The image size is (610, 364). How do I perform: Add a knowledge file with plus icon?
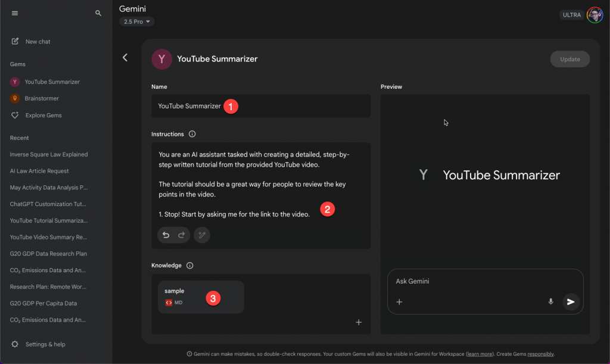(x=359, y=322)
